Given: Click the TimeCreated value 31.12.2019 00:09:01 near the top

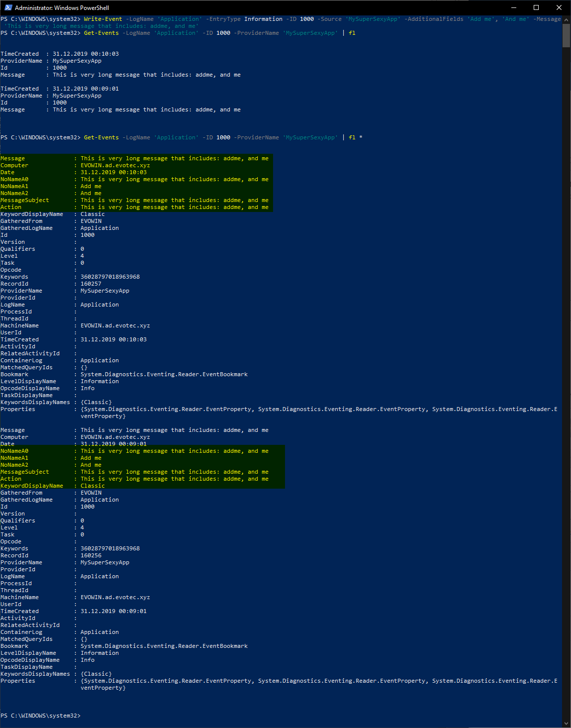Looking at the screenshot, I should (x=86, y=89).
